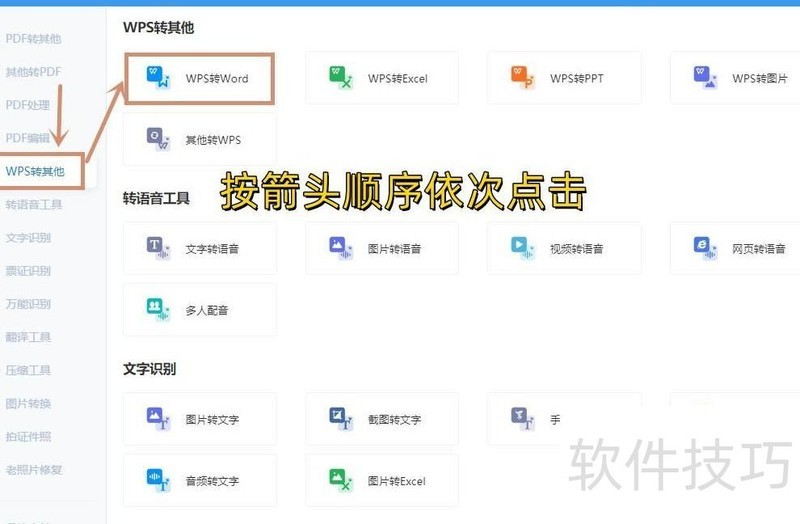Image resolution: width=800 pixels, height=524 pixels.
Task: Click the WPS转其他 section heading
Action: 159,28
